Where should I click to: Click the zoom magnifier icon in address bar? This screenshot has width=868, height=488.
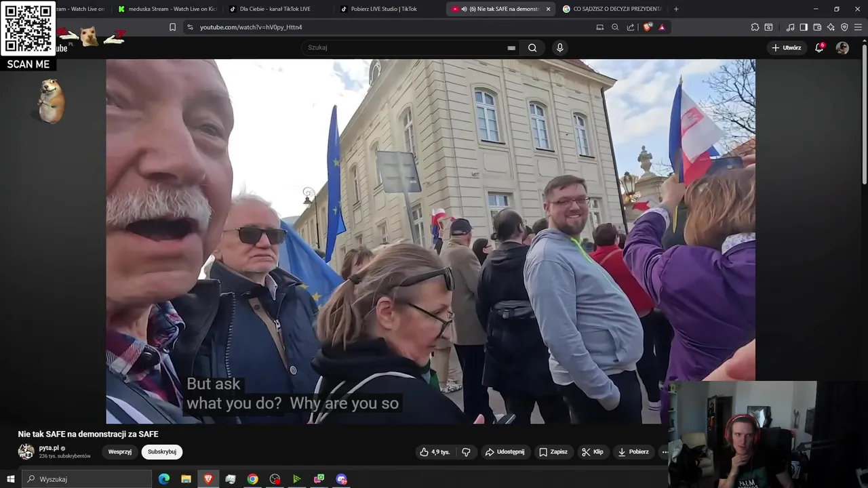(615, 27)
